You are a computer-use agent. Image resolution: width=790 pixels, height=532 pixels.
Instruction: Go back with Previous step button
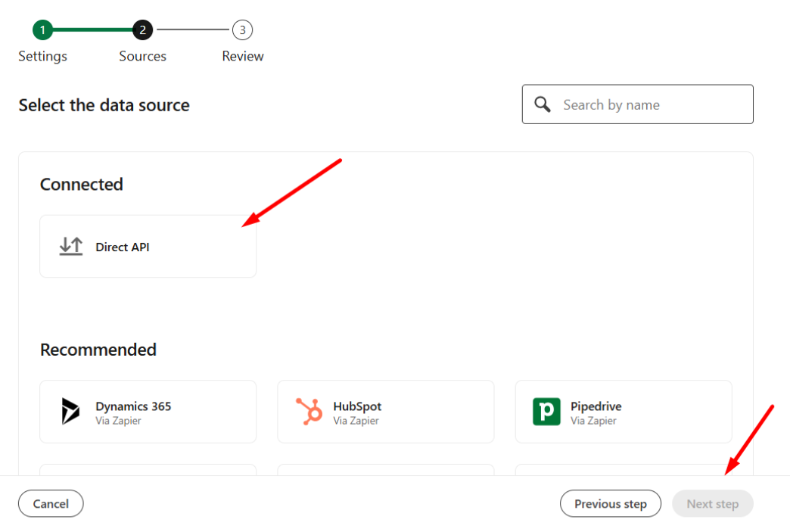(x=611, y=503)
